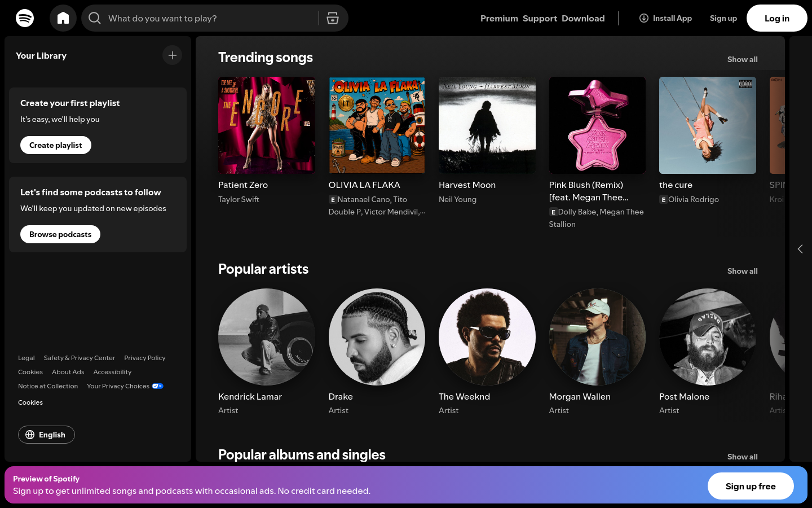Show all Popular albums and singles
812x508 pixels.
tap(742, 457)
